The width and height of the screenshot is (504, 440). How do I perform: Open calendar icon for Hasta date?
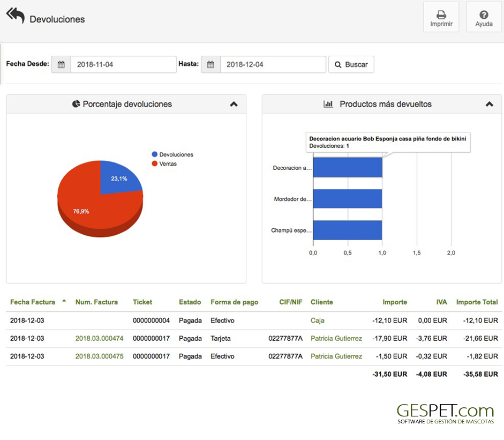210,65
